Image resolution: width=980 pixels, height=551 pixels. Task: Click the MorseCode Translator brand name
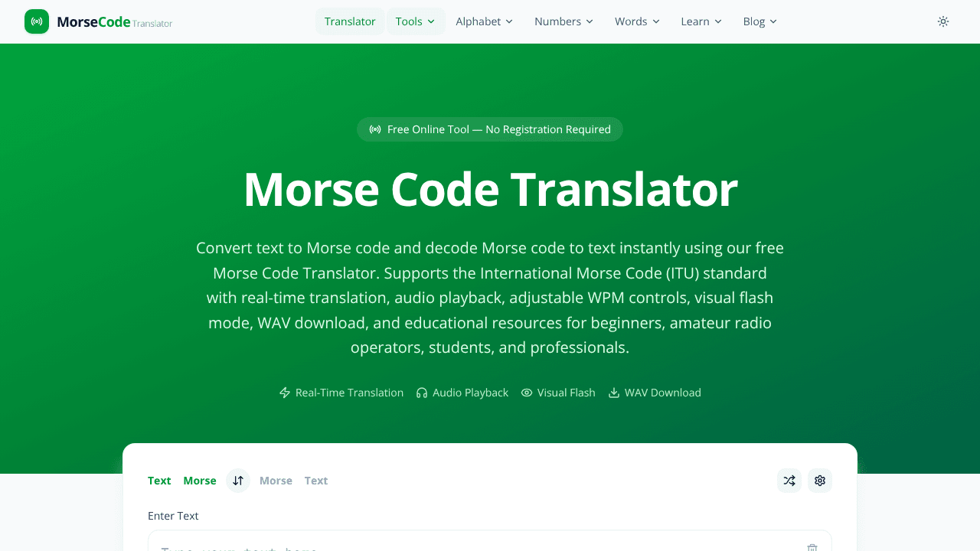[x=115, y=22]
